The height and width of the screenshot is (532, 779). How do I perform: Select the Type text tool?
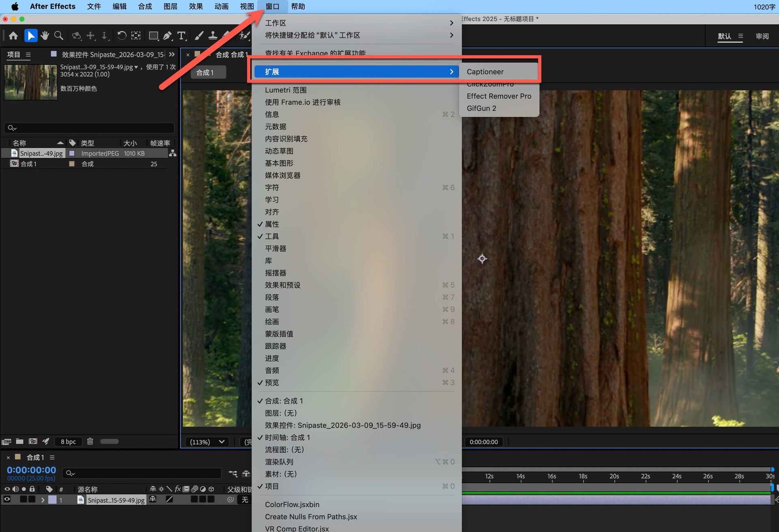(x=181, y=36)
